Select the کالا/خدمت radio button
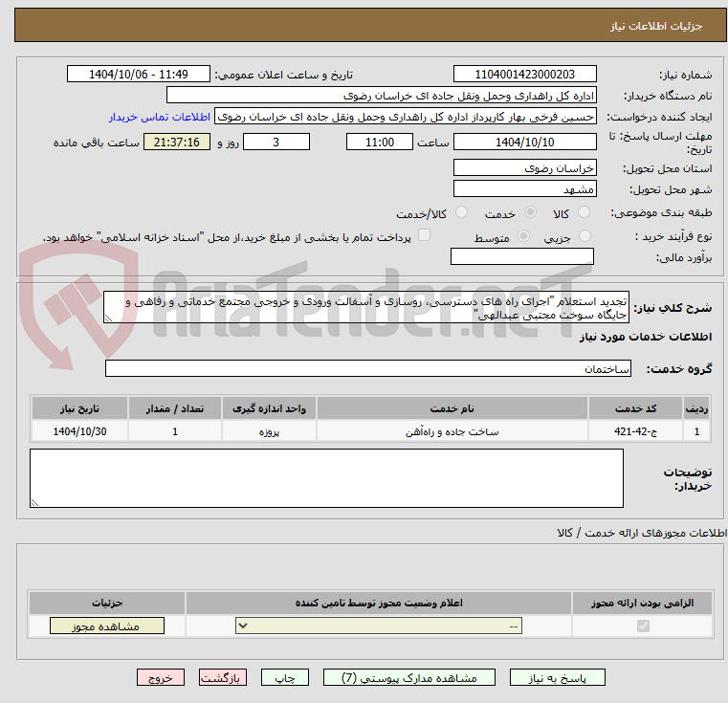 point(461,212)
